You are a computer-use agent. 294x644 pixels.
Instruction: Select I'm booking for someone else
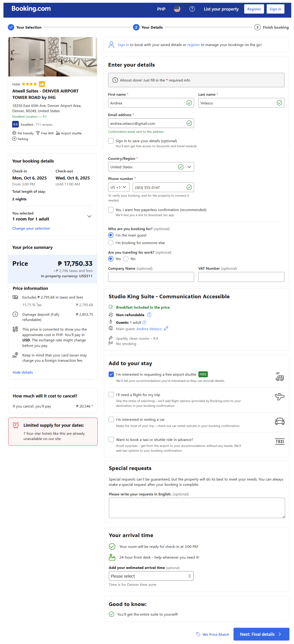[x=111, y=242]
